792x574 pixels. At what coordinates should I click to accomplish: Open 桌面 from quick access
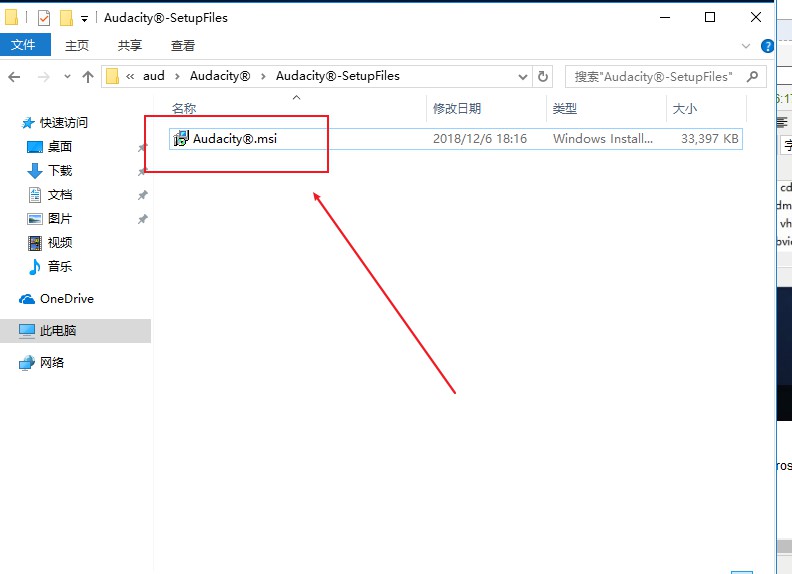point(60,147)
